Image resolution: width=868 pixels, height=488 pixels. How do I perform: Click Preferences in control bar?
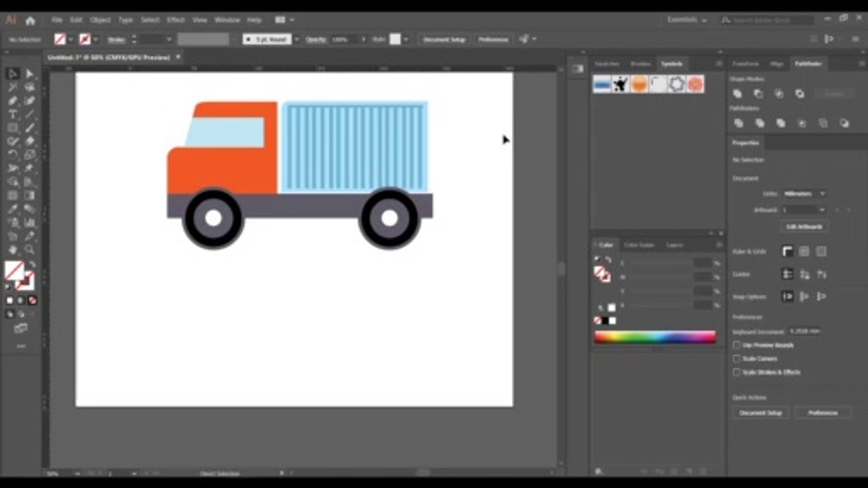493,39
